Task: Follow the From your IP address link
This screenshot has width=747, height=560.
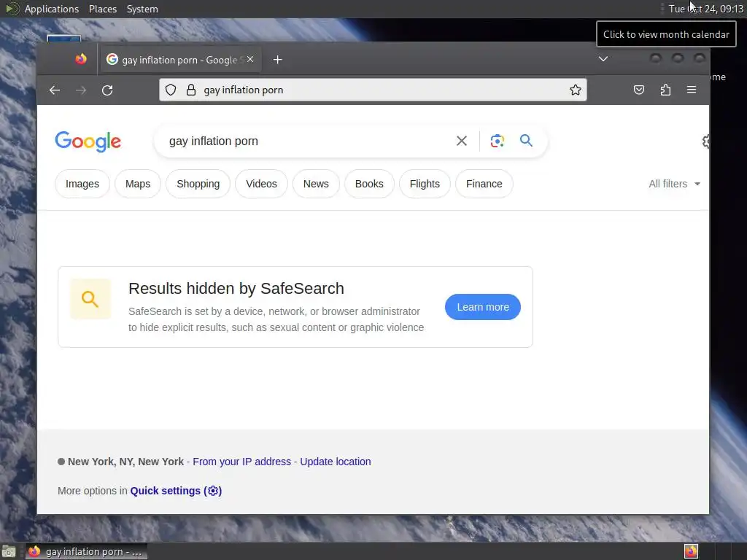Action: (241, 462)
